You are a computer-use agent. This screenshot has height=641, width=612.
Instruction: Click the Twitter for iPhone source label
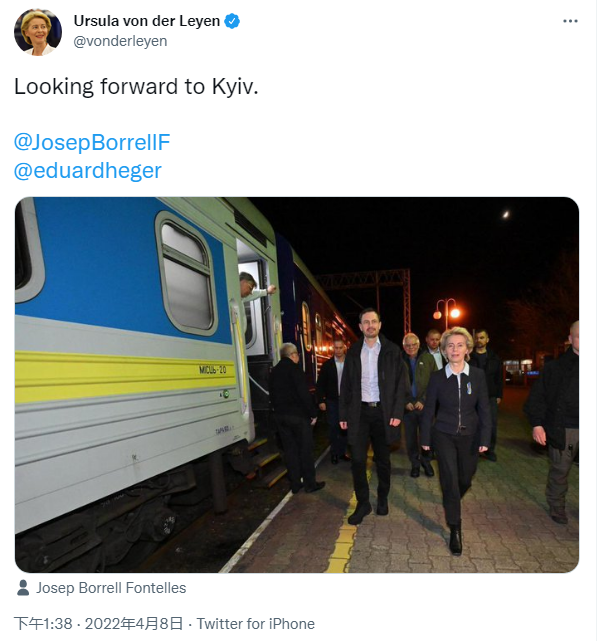tap(256, 624)
